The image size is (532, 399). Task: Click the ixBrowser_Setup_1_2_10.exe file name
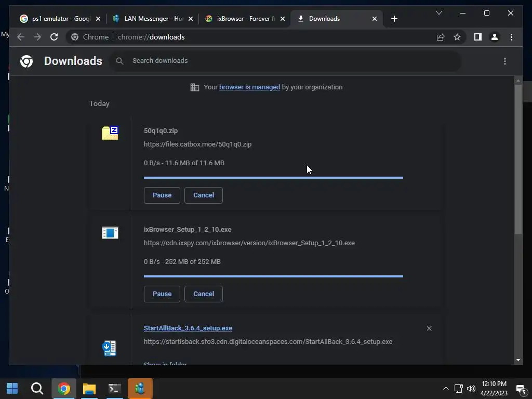pos(188,229)
